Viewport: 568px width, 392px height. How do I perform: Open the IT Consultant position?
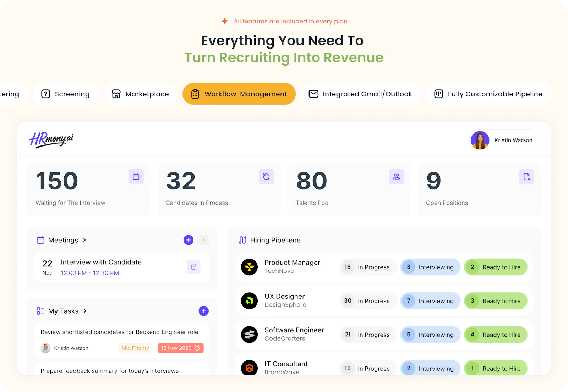tap(286, 364)
